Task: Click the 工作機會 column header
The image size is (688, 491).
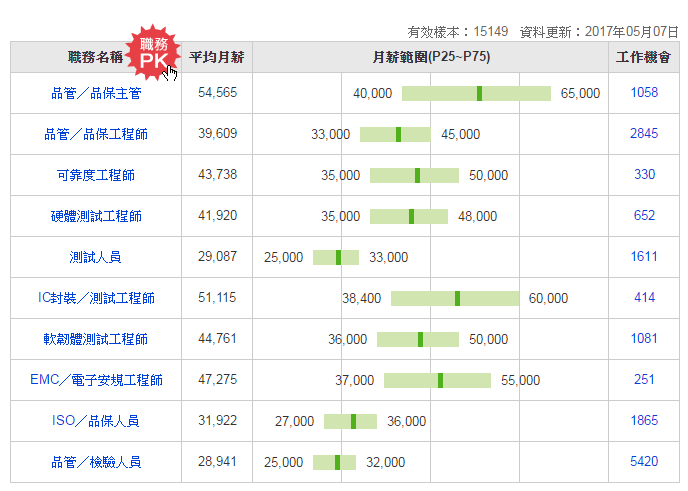Action: click(x=644, y=57)
